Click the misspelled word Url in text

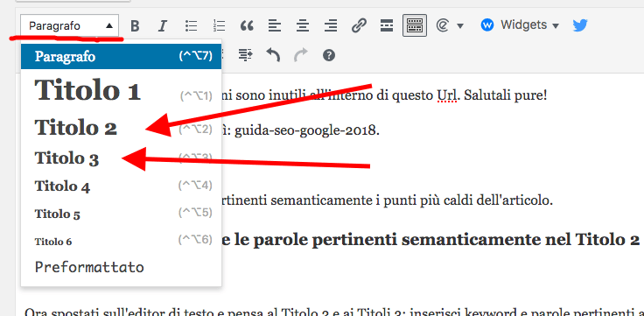(x=446, y=95)
